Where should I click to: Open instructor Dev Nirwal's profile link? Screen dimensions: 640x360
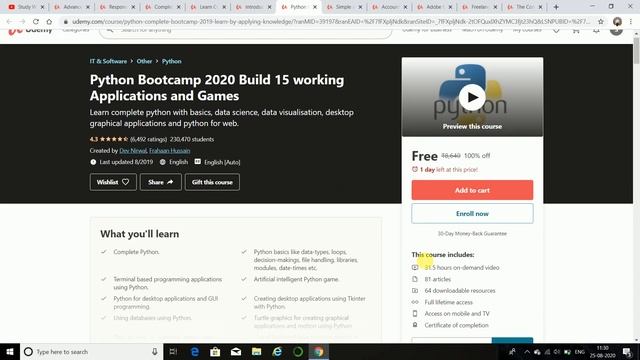pyautogui.click(x=133, y=151)
